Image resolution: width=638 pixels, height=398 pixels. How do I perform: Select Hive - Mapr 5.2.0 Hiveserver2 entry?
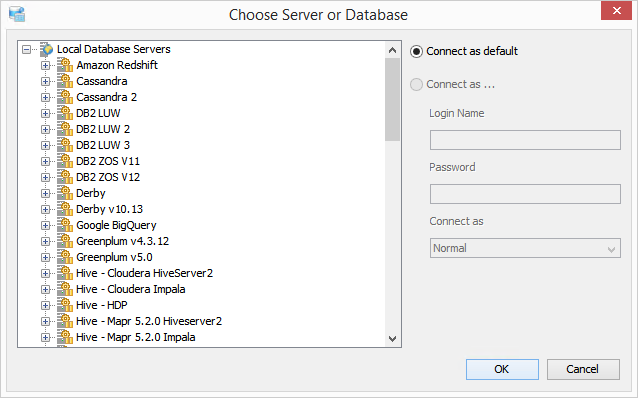pyautogui.click(x=149, y=321)
